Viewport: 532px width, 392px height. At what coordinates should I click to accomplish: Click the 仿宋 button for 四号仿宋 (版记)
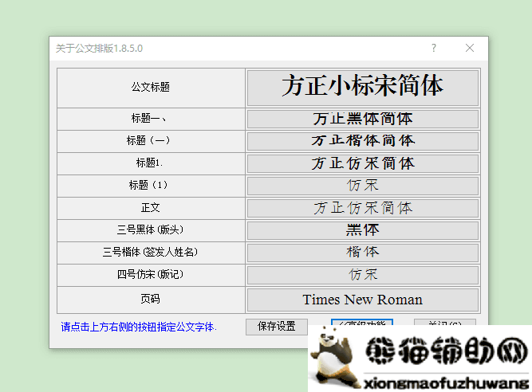(x=362, y=275)
